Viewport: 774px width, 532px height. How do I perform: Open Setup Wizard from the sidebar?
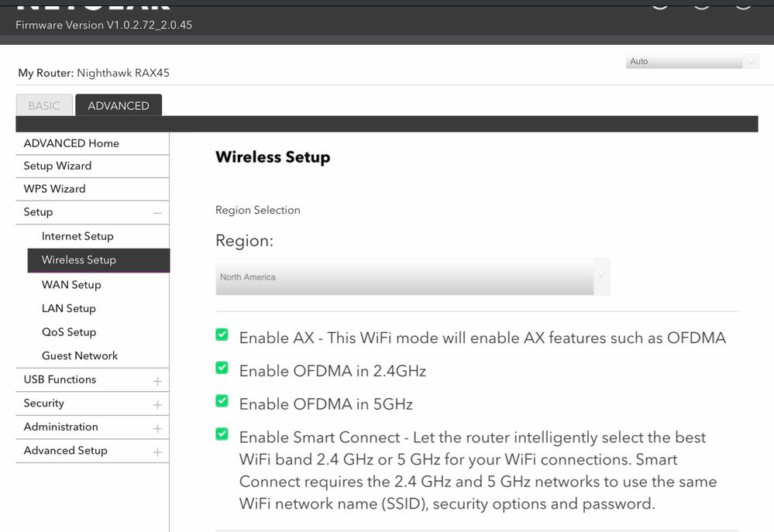[x=92, y=166]
